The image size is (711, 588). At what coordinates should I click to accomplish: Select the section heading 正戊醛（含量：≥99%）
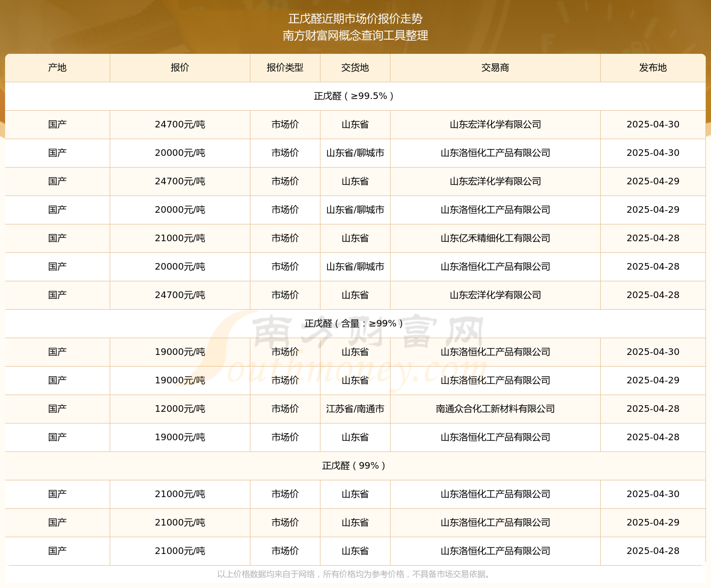click(x=355, y=323)
